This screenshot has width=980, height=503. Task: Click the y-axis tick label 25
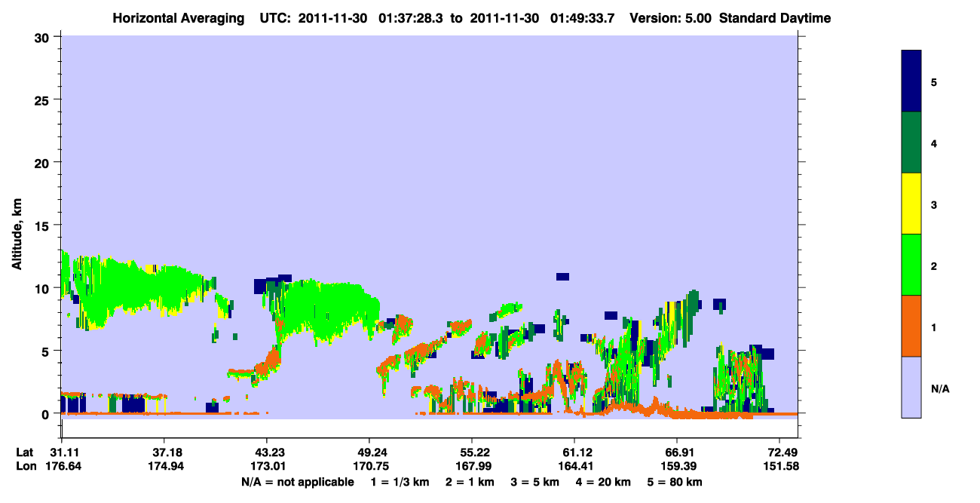(44, 100)
